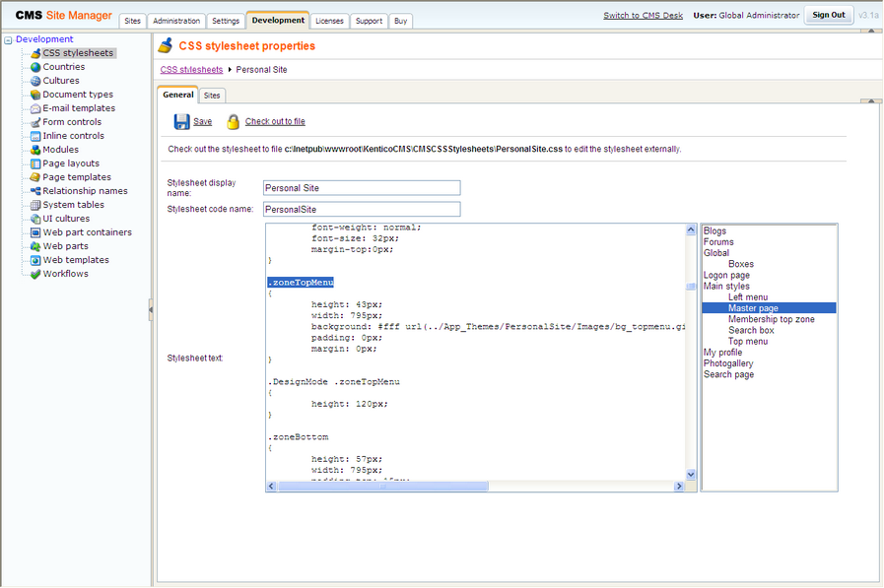The image size is (884, 588).
Task: Click the Web part containers icon
Action: [x=35, y=232]
